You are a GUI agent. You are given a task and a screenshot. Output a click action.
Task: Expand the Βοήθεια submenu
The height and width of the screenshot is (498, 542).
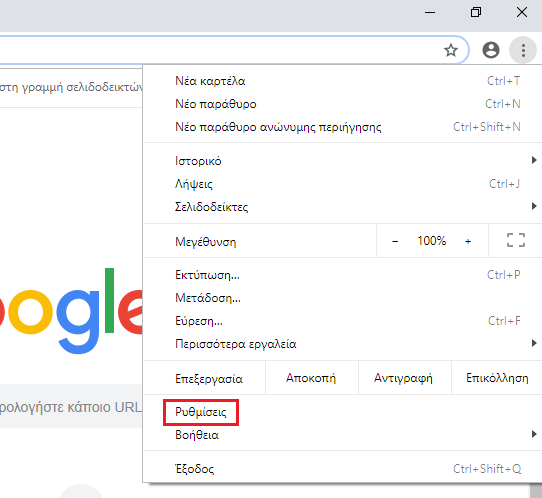click(x=343, y=435)
